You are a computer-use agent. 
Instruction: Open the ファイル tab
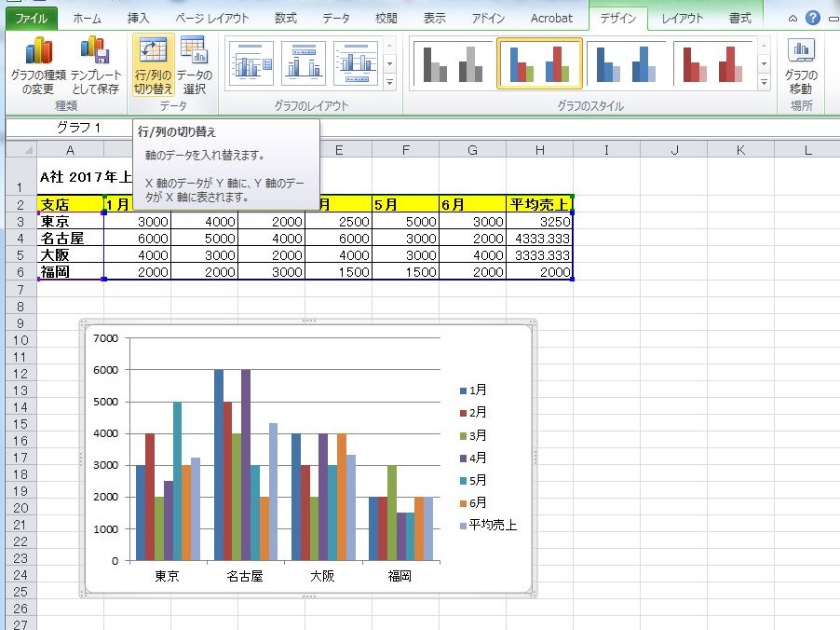point(32,19)
